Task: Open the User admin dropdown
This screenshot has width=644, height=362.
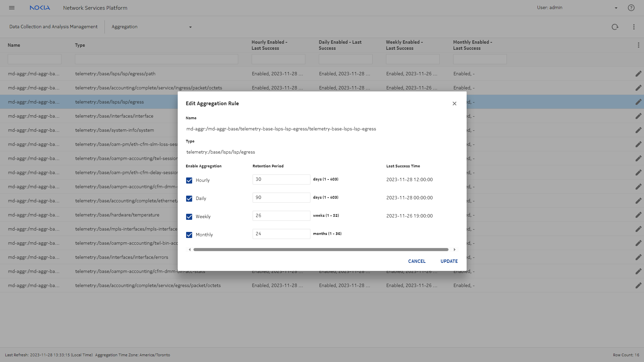Action: (x=616, y=8)
